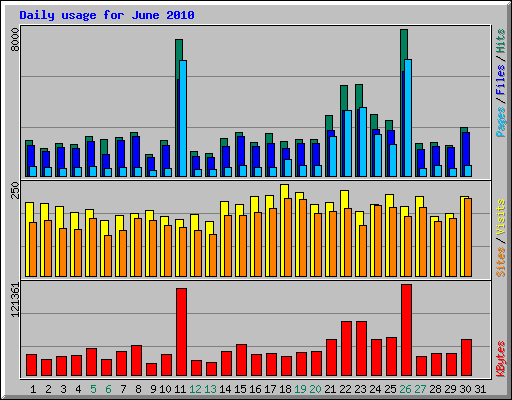512x400 pixels.
Task: Click the x-axis day label 5
Action: (93, 389)
